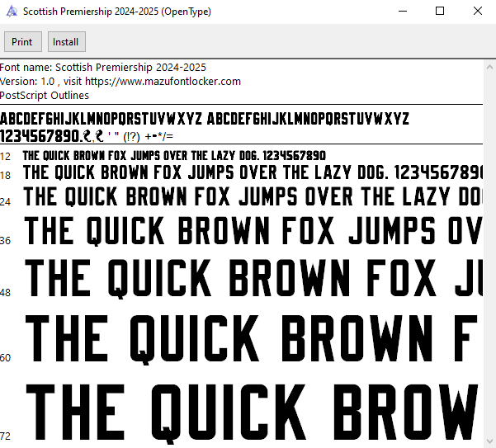The width and height of the screenshot is (496, 448).
Task: Click the size label 48
Action: [6, 293]
